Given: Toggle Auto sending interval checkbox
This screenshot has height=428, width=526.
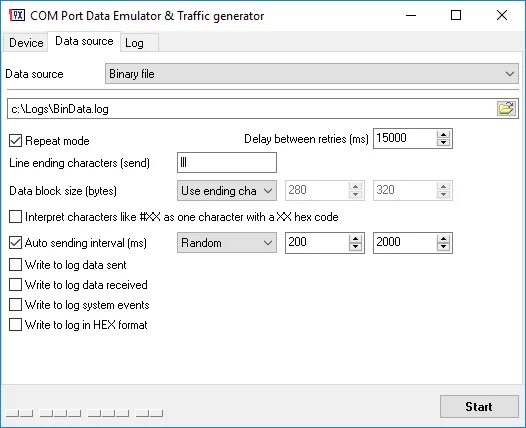Looking at the screenshot, I should pos(15,243).
